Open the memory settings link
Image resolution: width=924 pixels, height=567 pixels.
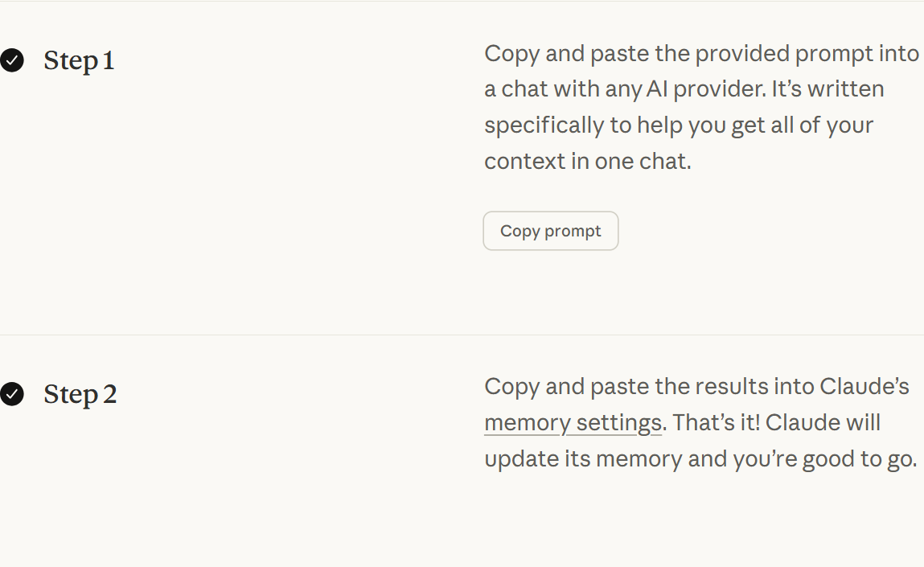573,423
